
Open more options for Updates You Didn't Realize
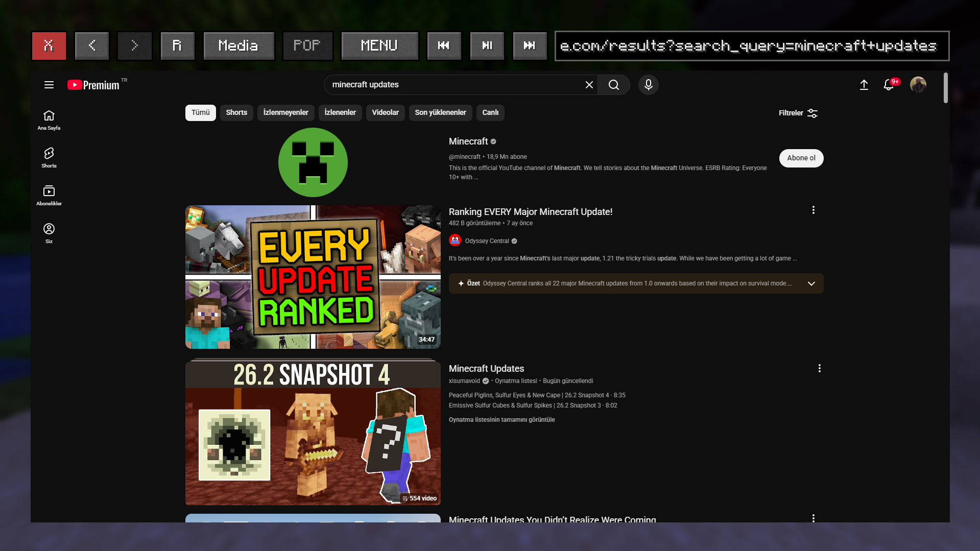814,518
